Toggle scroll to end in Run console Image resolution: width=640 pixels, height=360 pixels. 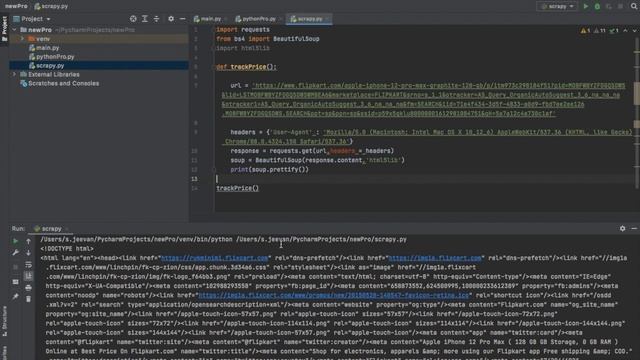(28, 276)
